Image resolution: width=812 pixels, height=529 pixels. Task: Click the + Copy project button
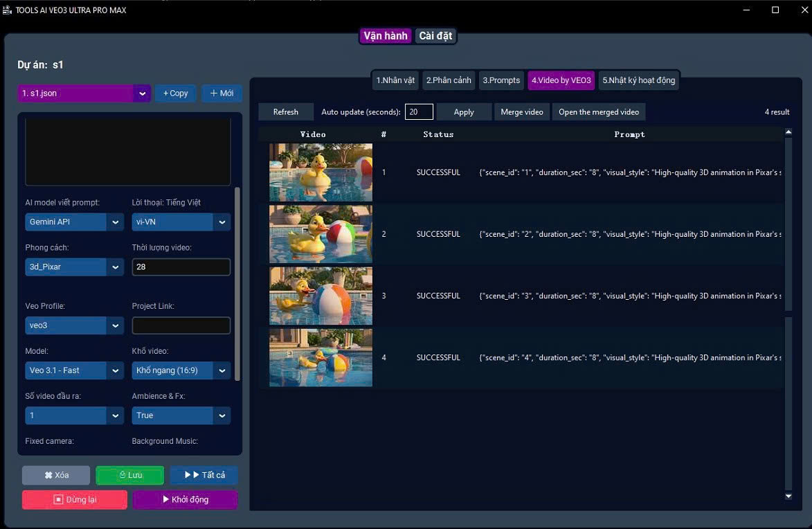point(175,93)
